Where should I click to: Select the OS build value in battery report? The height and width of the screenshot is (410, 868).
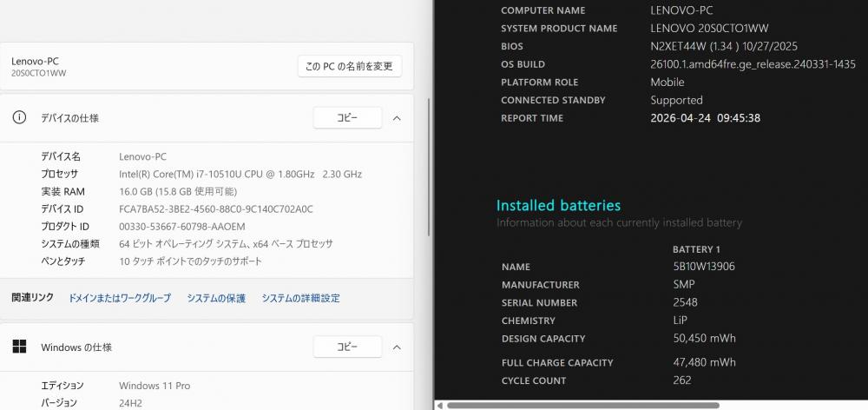[753, 64]
